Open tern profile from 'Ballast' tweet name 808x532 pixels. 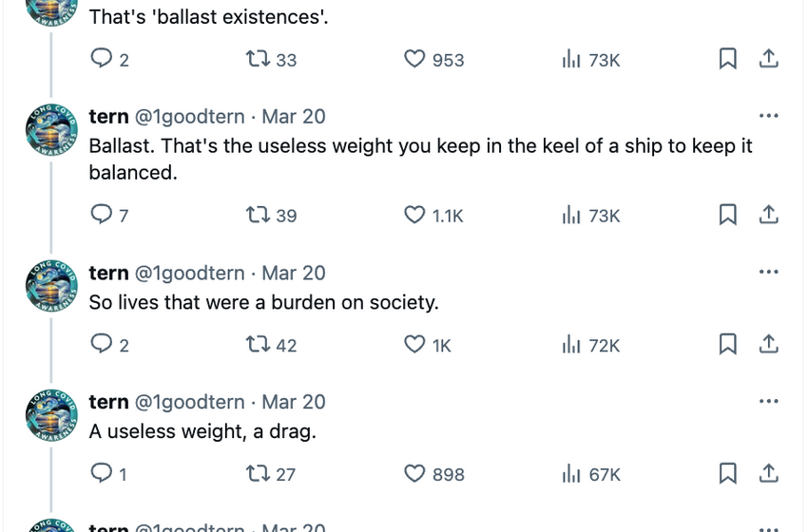(108, 117)
